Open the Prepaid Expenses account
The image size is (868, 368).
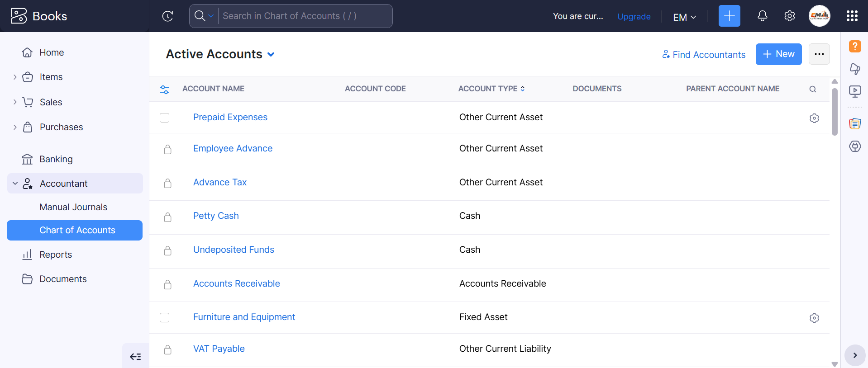pyautogui.click(x=230, y=117)
